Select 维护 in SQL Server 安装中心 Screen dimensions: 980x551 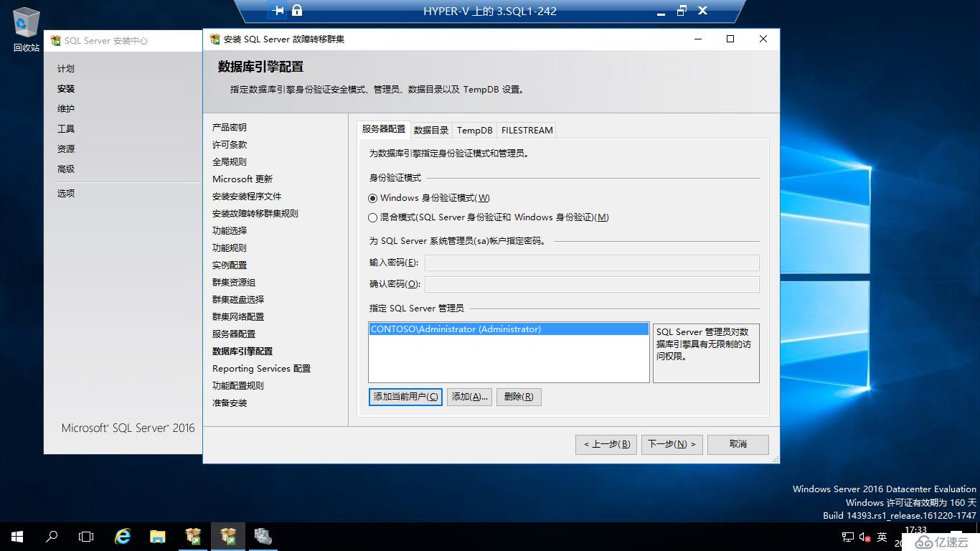66,109
